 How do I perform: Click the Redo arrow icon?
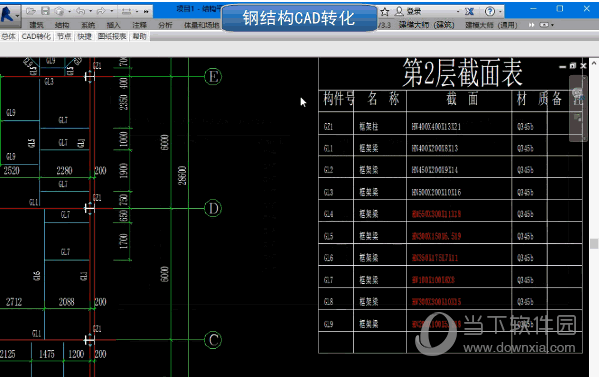pos(101,11)
